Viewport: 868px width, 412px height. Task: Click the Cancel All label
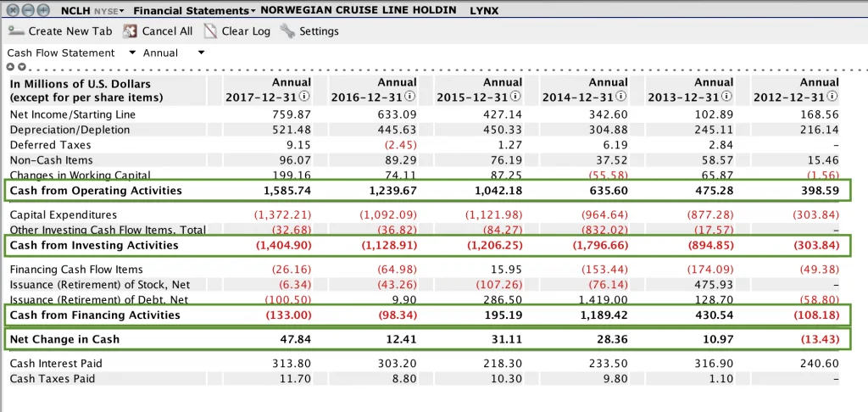tap(167, 31)
